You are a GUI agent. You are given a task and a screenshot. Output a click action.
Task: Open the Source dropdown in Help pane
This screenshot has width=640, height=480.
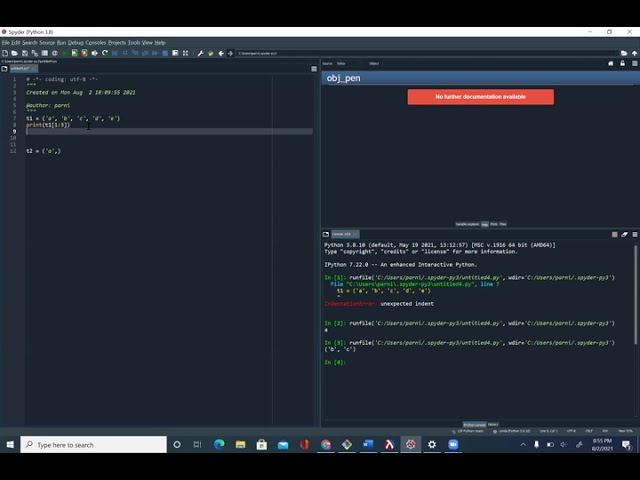[348, 63]
